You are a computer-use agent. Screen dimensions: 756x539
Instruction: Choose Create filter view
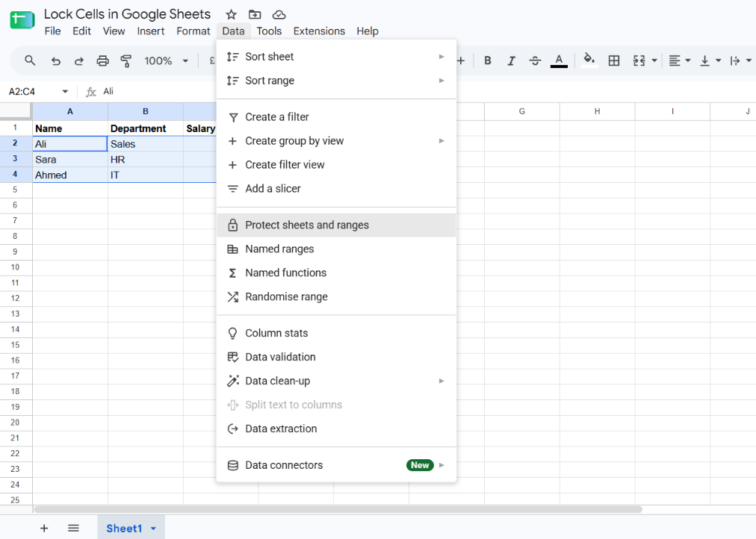click(x=336, y=165)
